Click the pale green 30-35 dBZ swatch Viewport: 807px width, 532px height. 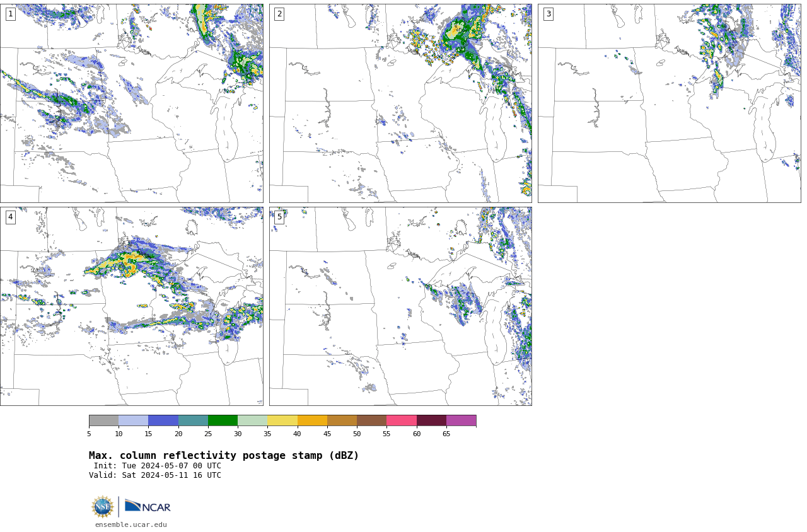pyautogui.click(x=253, y=420)
